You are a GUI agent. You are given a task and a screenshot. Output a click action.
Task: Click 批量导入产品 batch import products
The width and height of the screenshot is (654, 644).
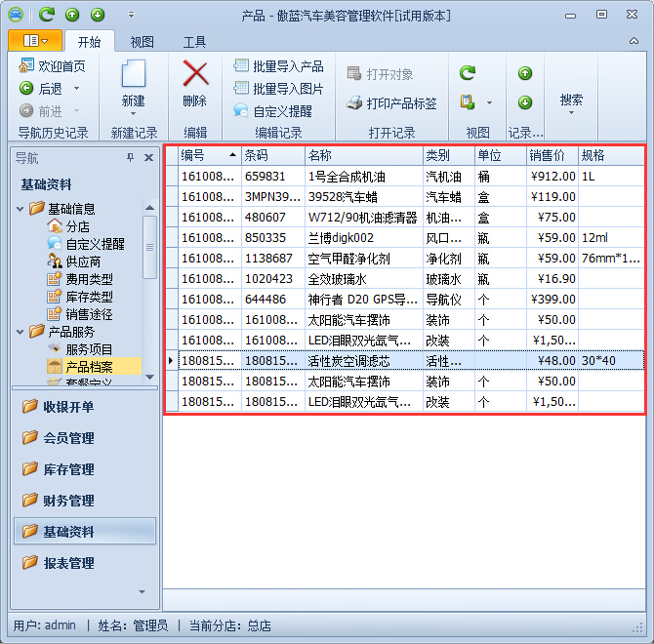(278, 66)
